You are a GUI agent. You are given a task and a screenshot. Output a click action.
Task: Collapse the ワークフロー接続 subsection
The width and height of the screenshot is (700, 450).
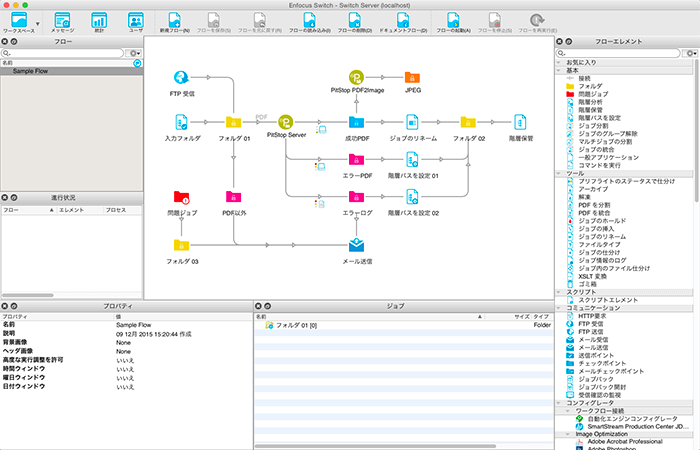click(568, 411)
